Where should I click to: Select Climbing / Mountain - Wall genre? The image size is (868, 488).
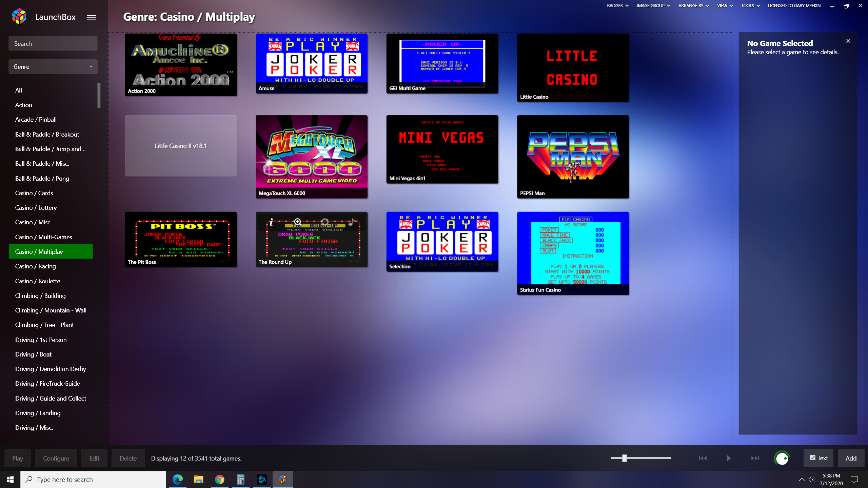click(51, 310)
